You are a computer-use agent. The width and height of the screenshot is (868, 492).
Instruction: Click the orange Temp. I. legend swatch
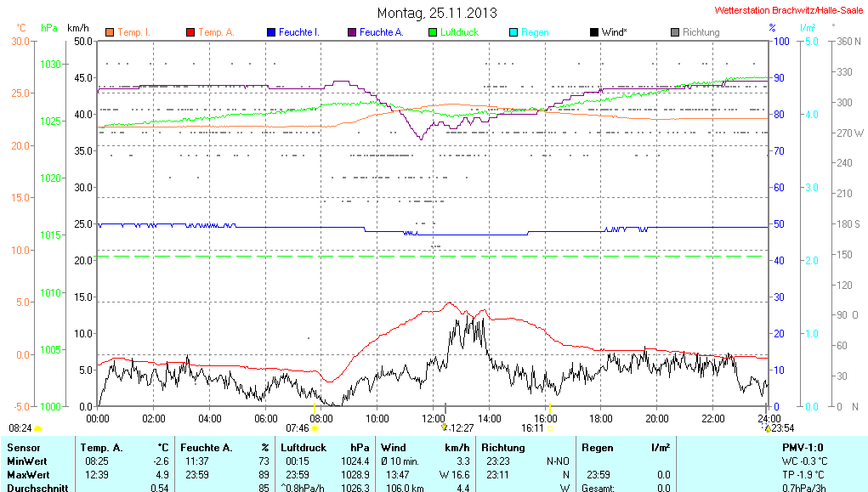point(110,32)
